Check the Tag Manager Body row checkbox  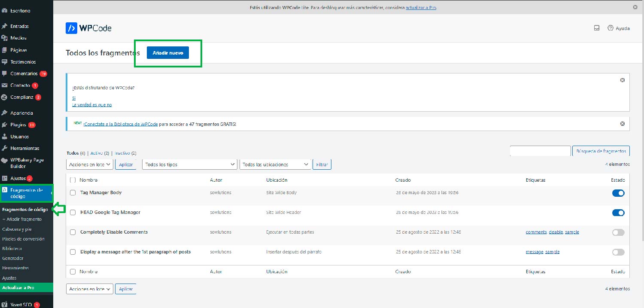coord(73,193)
